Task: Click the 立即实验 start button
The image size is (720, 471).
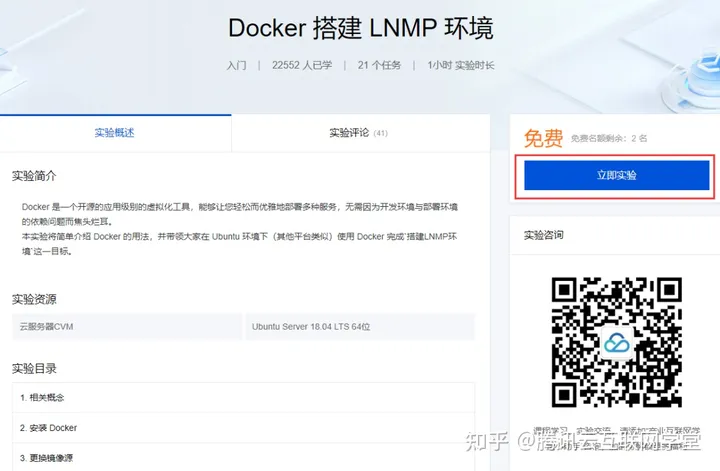Action: click(x=617, y=175)
